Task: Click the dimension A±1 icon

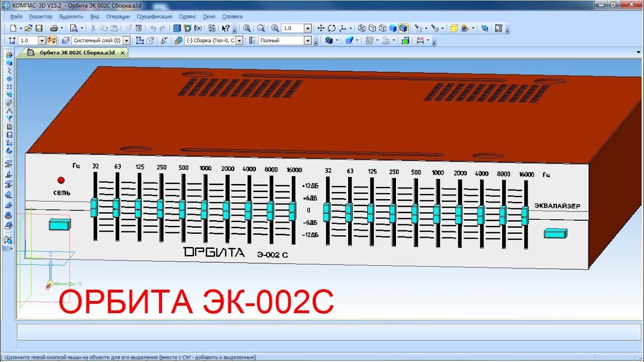Action: coord(420,40)
